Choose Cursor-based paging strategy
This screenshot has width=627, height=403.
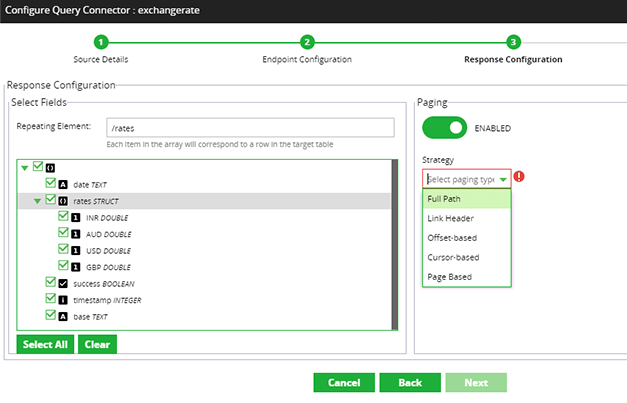coord(467,257)
